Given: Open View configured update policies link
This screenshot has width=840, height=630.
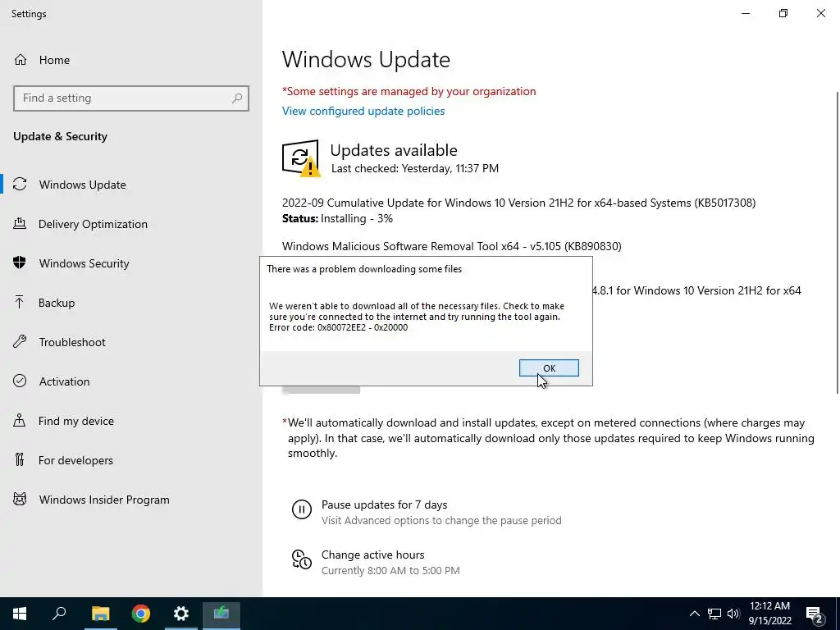Looking at the screenshot, I should tap(363, 111).
